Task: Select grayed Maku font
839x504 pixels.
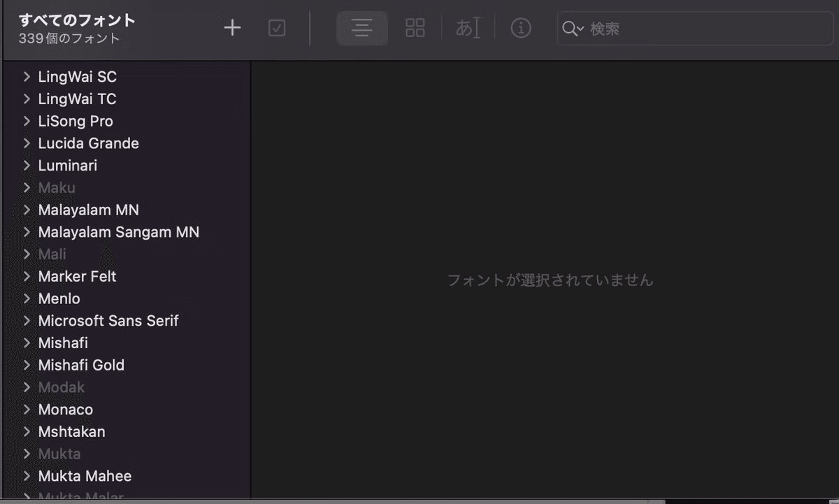Action: tap(57, 187)
